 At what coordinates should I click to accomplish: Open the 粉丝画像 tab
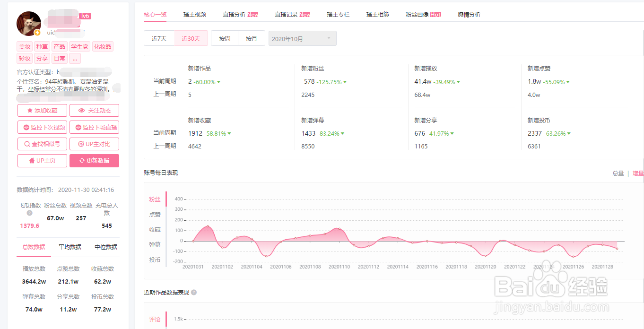(x=423, y=15)
